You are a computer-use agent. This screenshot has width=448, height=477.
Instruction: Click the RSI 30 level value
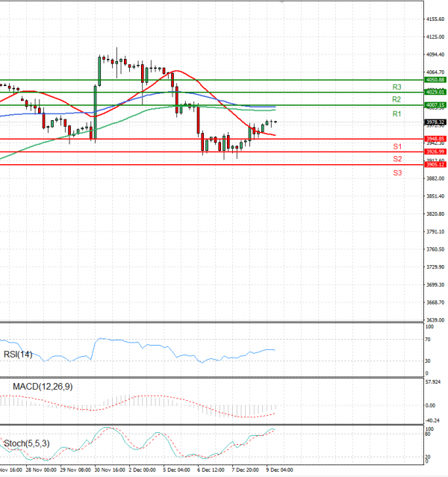pyautogui.click(x=428, y=361)
